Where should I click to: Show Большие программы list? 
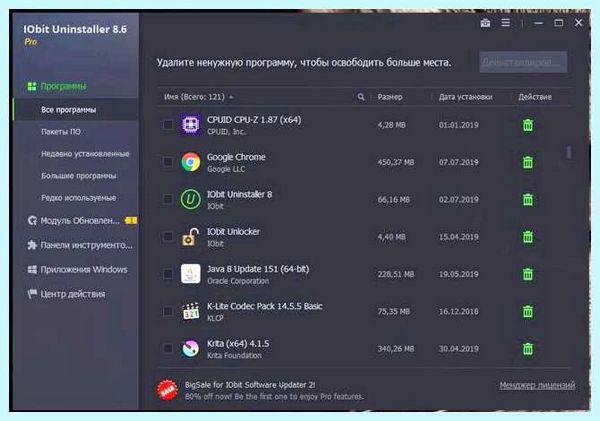(76, 176)
